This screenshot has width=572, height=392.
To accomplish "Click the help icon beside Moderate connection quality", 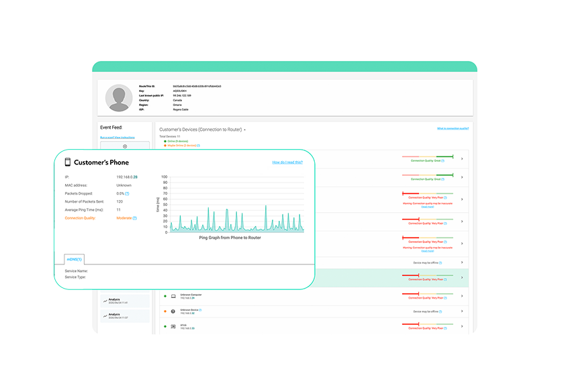I will tap(135, 218).
